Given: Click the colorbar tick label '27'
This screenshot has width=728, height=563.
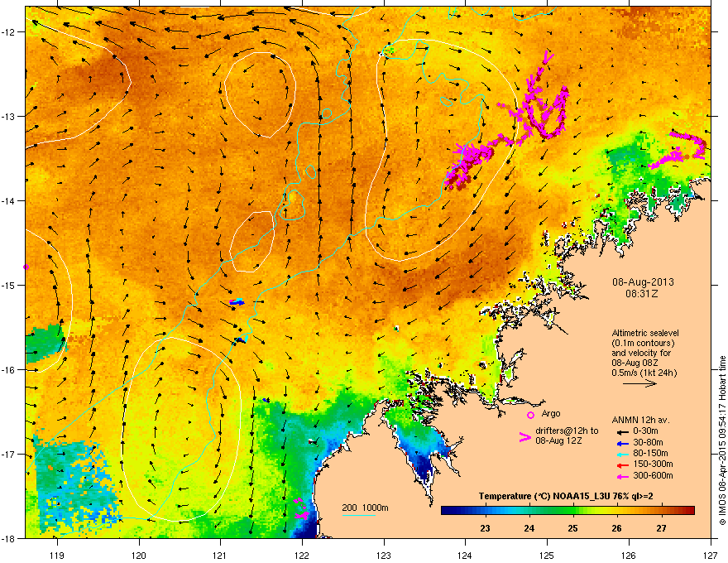Looking at the screenshot, I should coord(661,528).
